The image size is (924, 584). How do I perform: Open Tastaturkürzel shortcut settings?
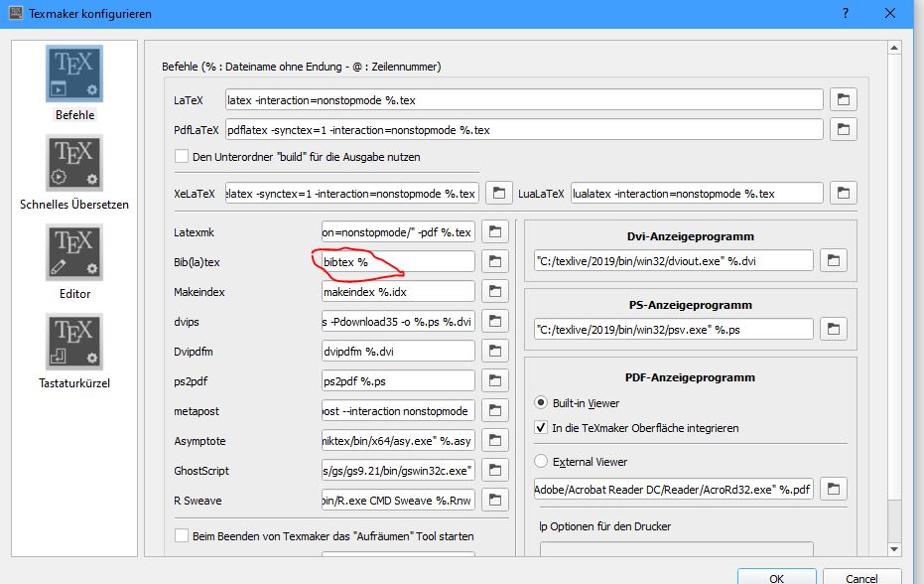click(x=74, y=351)
